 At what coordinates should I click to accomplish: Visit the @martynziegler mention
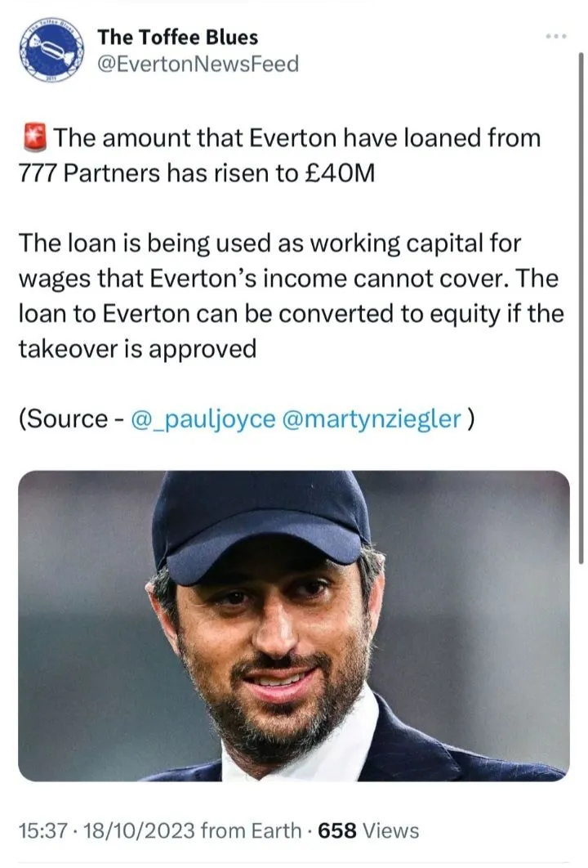[371, 418]
